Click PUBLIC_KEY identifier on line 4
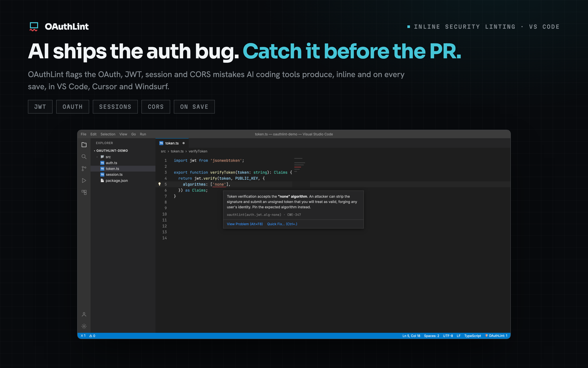 246,178
